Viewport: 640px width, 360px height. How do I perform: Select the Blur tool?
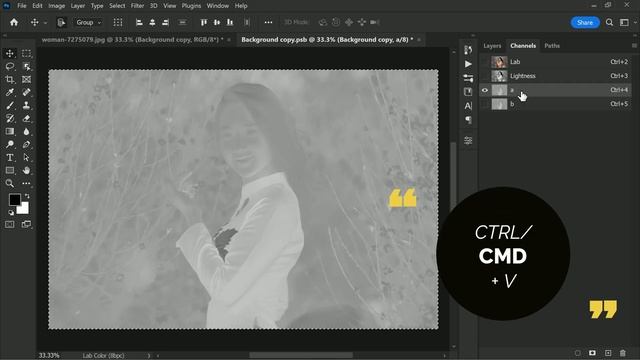pos(27,131)
